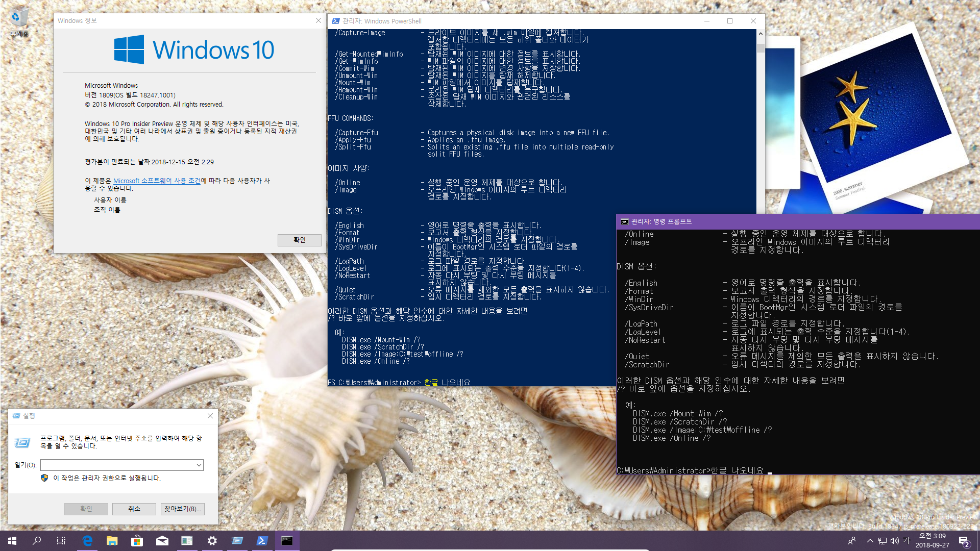This screenshot has width=980, height=551.
Task: Maximize the PowerShell window
Action: tap(730, 21)
